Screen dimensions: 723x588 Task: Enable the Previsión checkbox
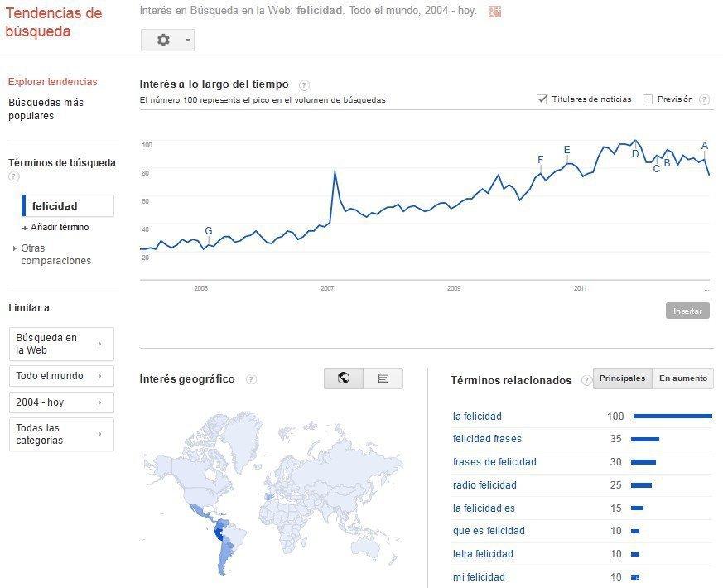coord(646,98)
